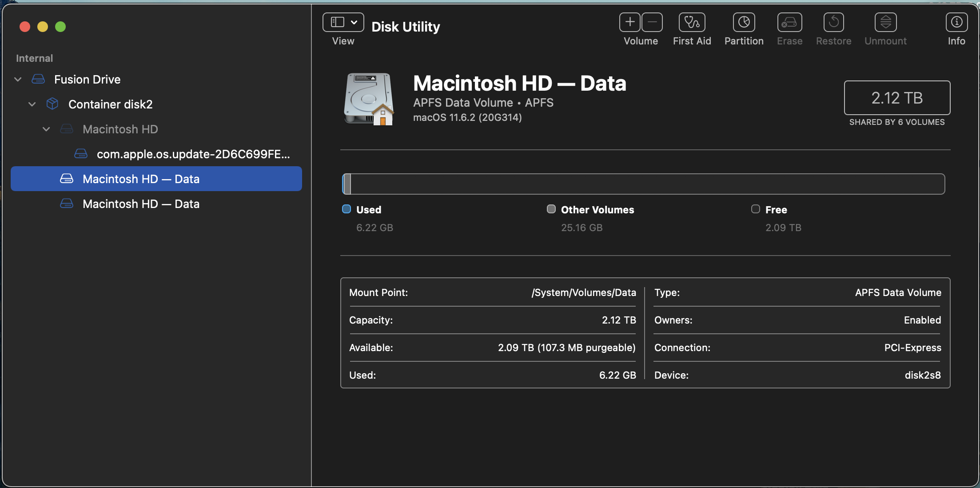Screen dimensions: 980x488
Task: Collapse Container disk2 disclosure chevron
Action: point(32,104)
